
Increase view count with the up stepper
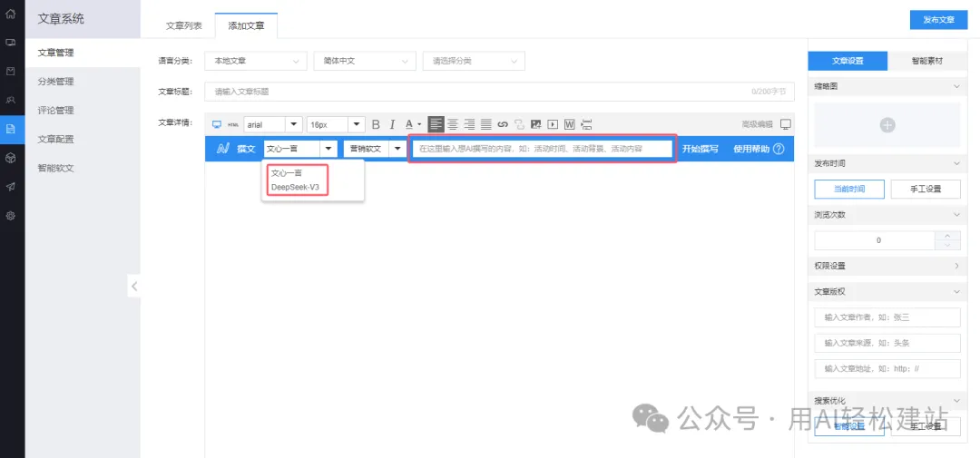[947, 236]
